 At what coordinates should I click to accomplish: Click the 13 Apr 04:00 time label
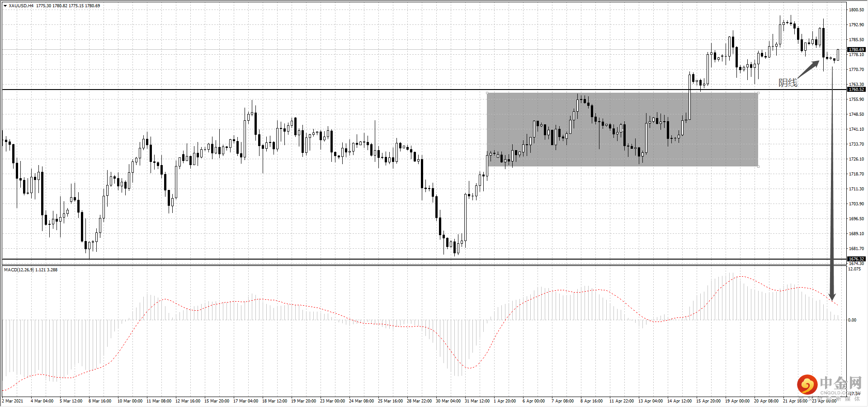pyautogui.click(x=650, y=401)
